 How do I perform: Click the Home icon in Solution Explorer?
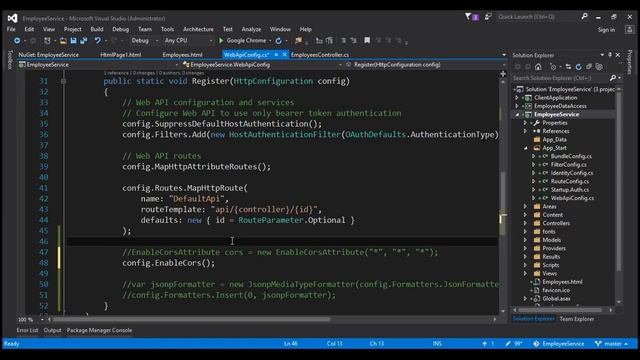[538, 67]
